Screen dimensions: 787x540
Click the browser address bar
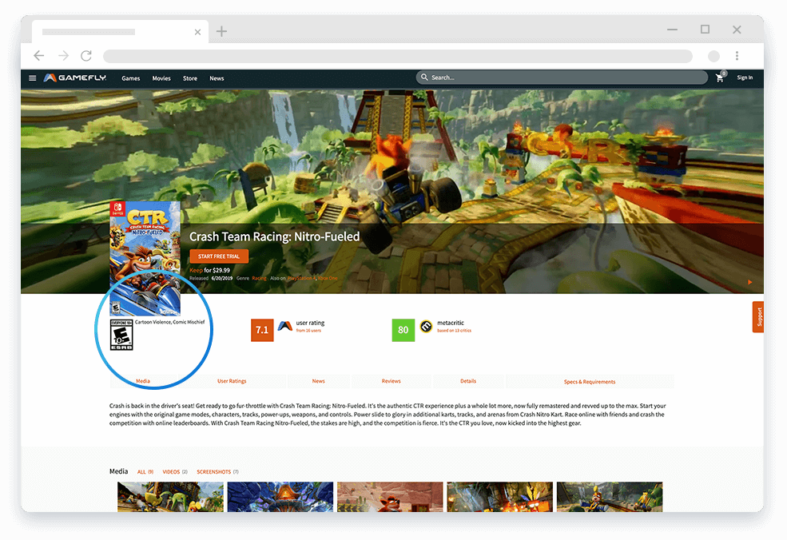point(398,56)
